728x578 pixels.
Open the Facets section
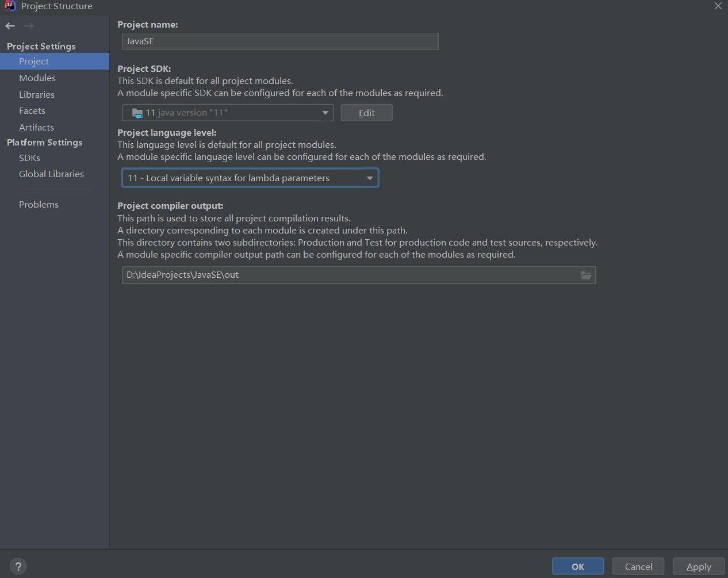[x=32, y=111]
